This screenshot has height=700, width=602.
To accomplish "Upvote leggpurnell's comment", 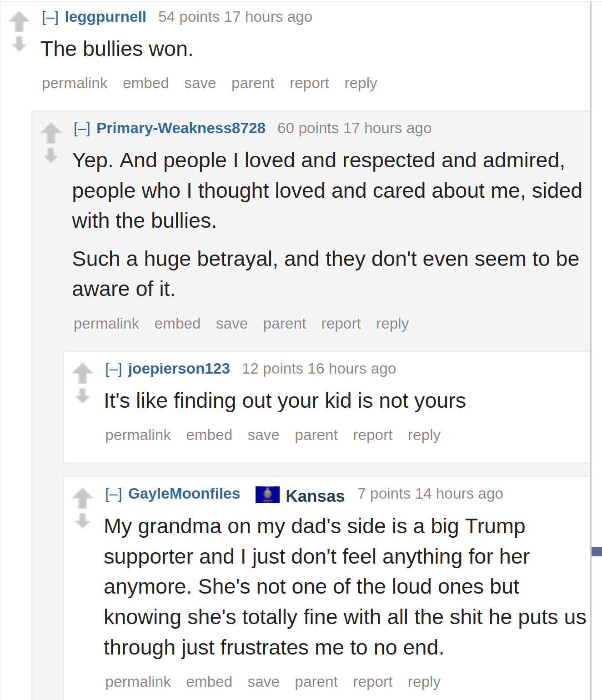I will (19, 21).
